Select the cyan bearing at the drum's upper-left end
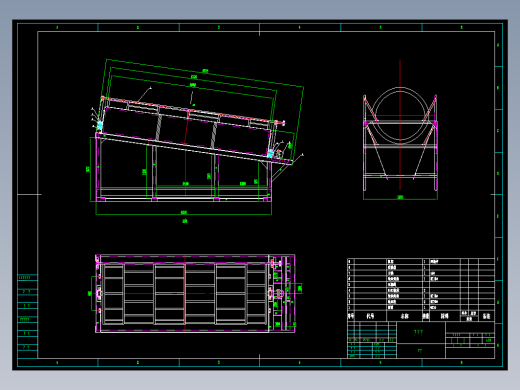This screenshot has height=390, width=520. [100, 125]
